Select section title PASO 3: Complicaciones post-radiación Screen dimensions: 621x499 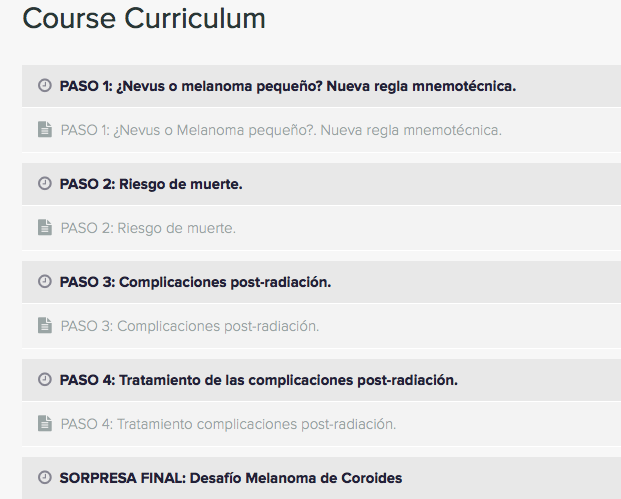pyautogui.click(x=195, y=282)
